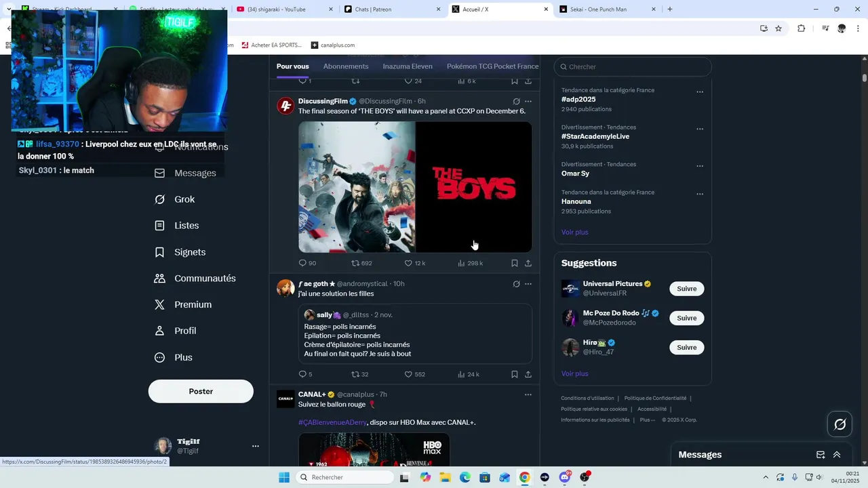Screen dimensions: 868x488
Task: Open canalplus.com bookmark
Action: click(333, 45)
